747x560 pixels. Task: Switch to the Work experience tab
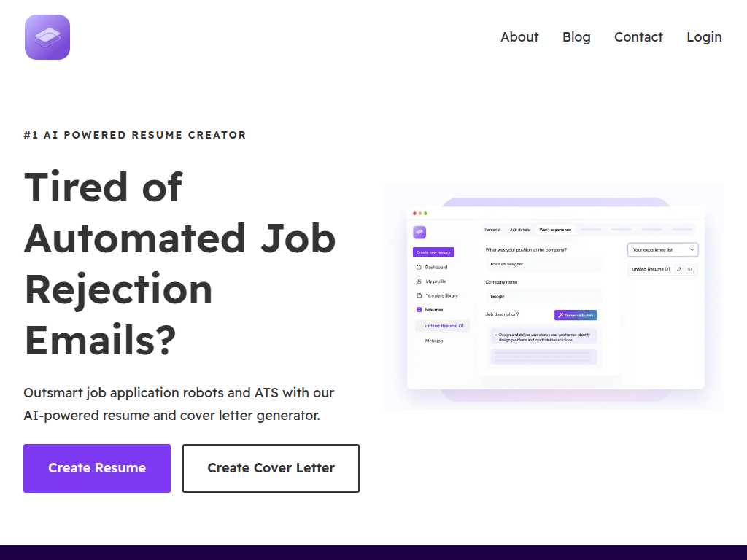pyautogui.click(x=555, y=230)
